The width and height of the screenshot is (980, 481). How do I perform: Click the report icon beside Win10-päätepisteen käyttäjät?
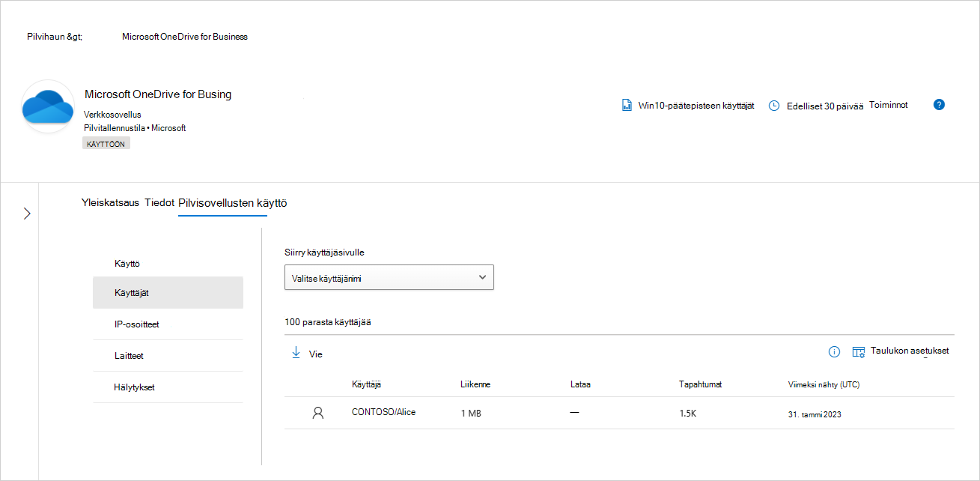[x=627, y=106]
